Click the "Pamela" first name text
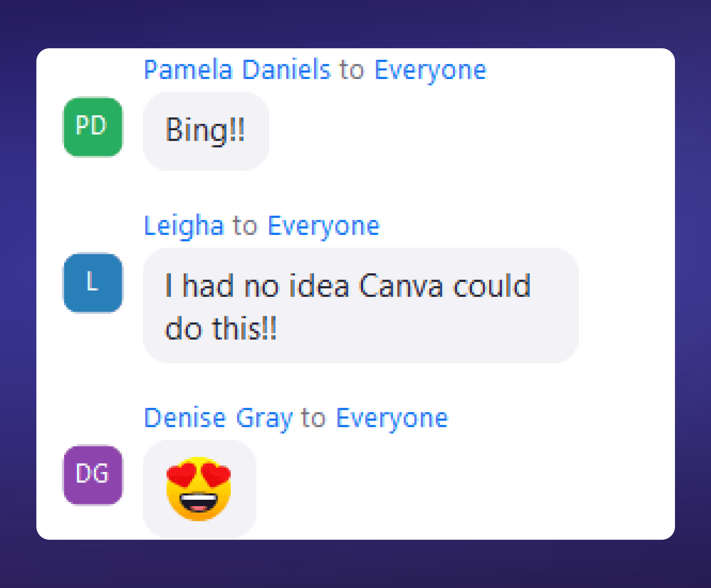The image size is (711, 588). (x=188, y=70)
